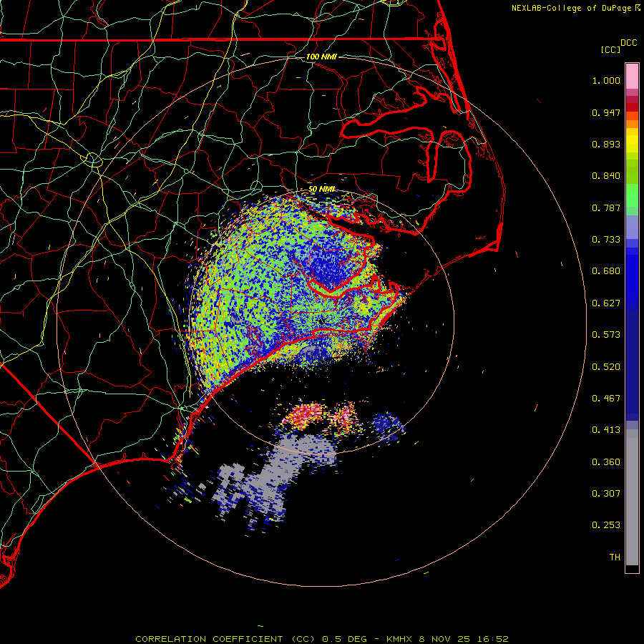Viewport: 644px width, 644px height.
Task: Click the 0.893 color scale value
Action: coord(606,144)
